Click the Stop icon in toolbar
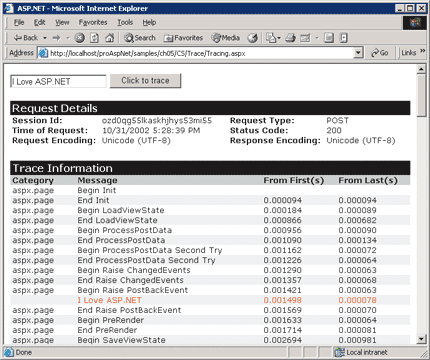430x360 pixels. (x=79, y=38)
